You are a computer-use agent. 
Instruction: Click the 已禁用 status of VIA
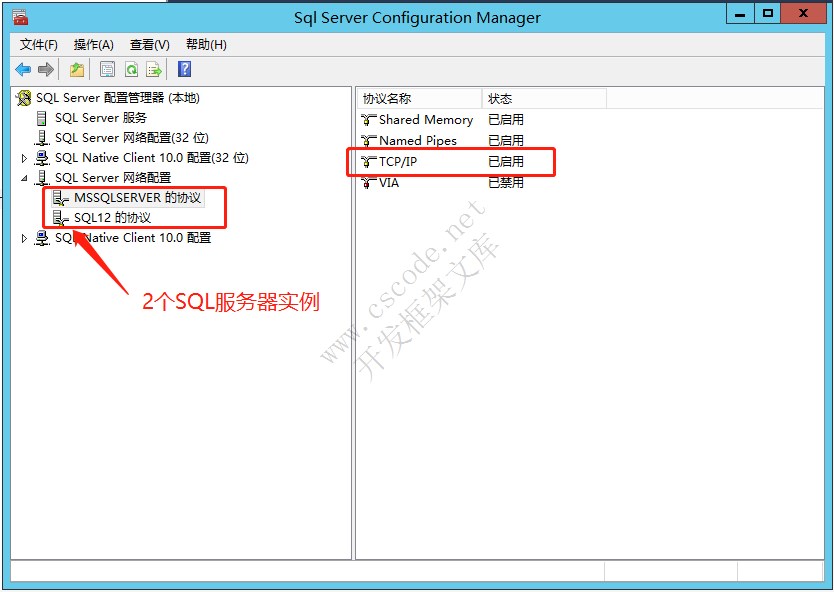506,182
